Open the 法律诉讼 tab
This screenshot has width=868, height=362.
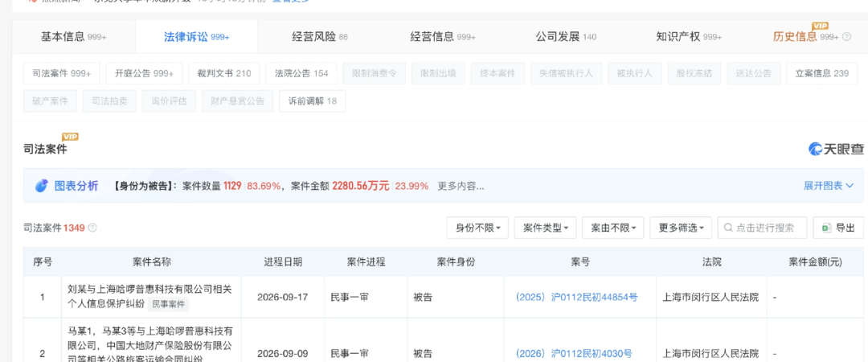click(197, 37)
